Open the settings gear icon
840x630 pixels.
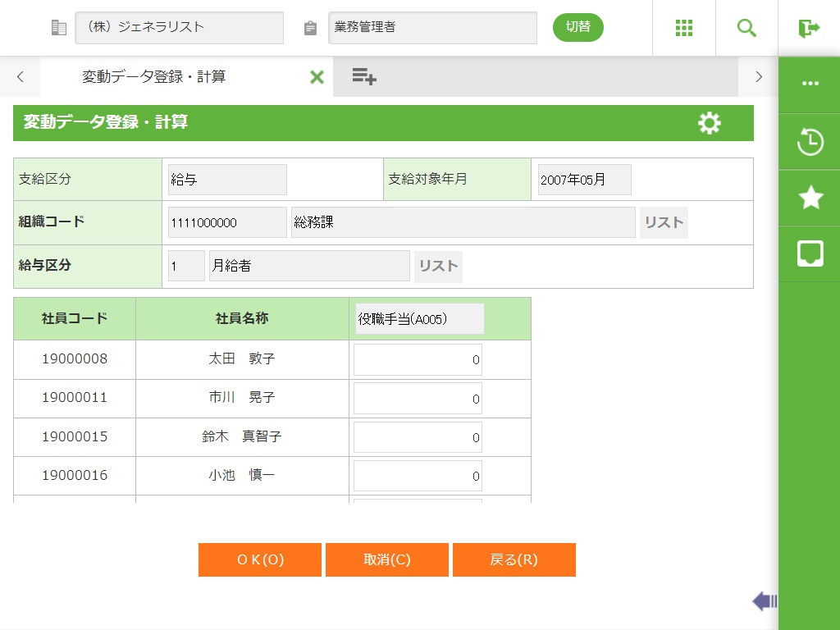point(710,123)
